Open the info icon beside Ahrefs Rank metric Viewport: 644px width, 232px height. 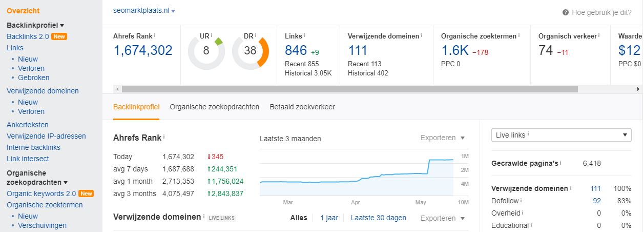click(155, 35)
